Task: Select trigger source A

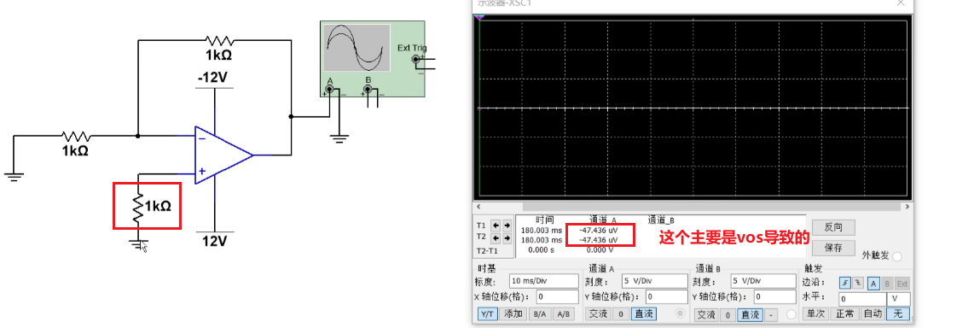Action: pyautogui.click(x=873, y=284)
